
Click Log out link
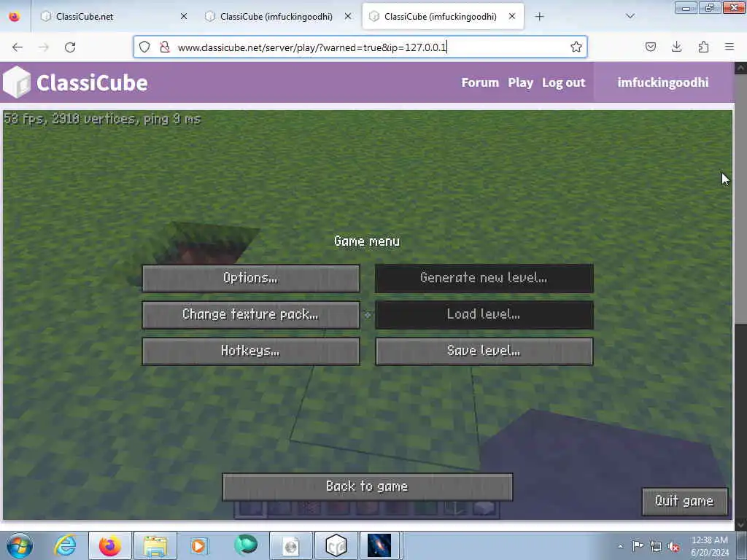point(564,82)
